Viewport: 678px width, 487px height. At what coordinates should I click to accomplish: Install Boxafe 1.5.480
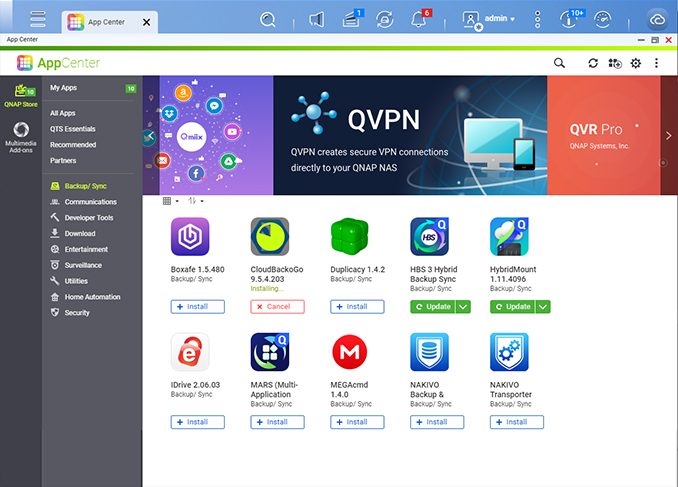coord(198,307)
